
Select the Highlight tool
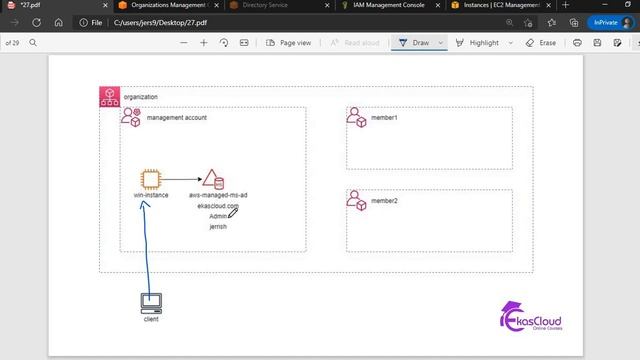pos(477,43)
